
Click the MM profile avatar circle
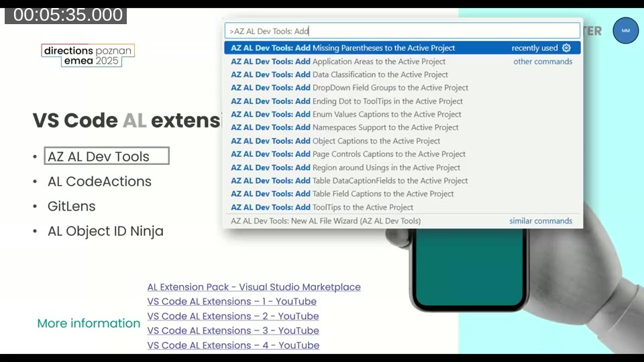point(625,30)
